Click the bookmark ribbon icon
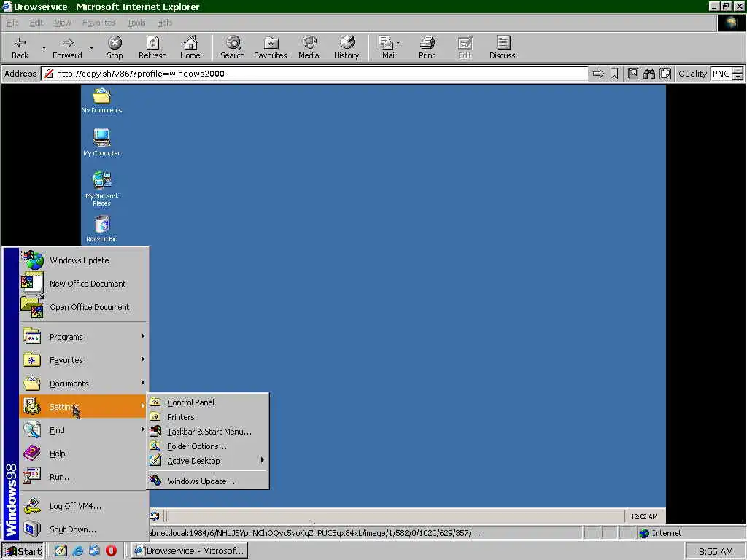This screenshot has width=747, height=560. [614, 74]
